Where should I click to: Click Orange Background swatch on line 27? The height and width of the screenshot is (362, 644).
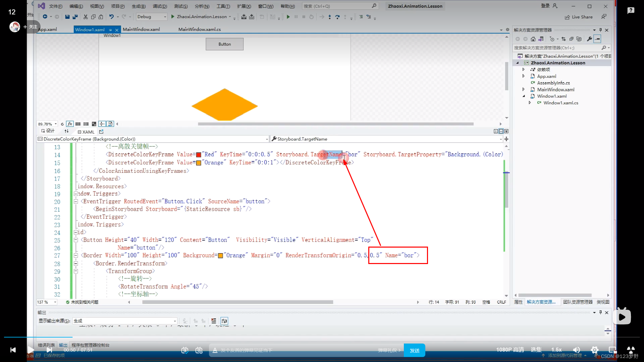click(x=220, y=256)
